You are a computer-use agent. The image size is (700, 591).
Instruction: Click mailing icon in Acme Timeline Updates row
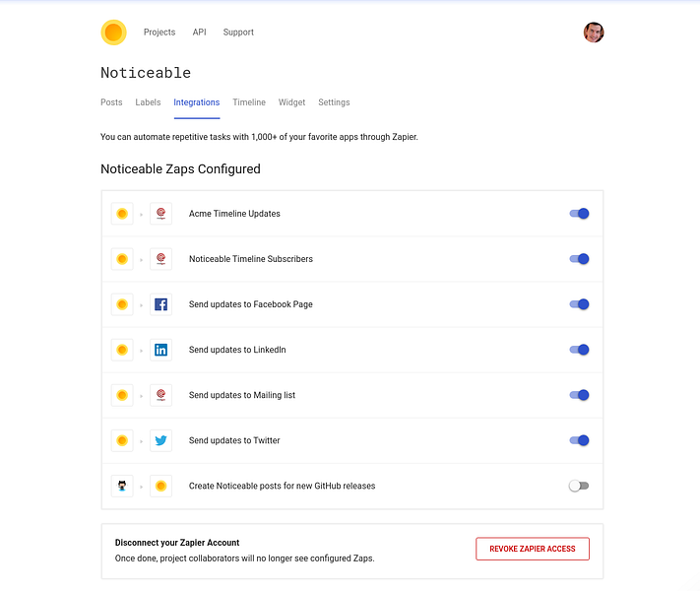coord(160,214)
